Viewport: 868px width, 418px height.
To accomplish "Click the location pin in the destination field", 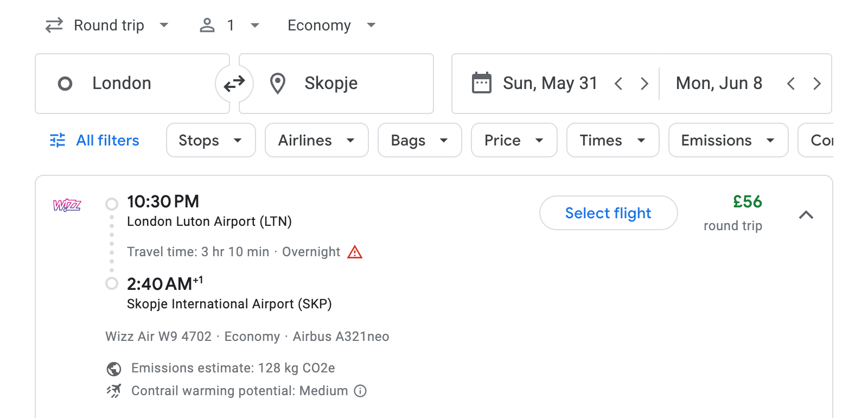I will [x=278, y=83].
